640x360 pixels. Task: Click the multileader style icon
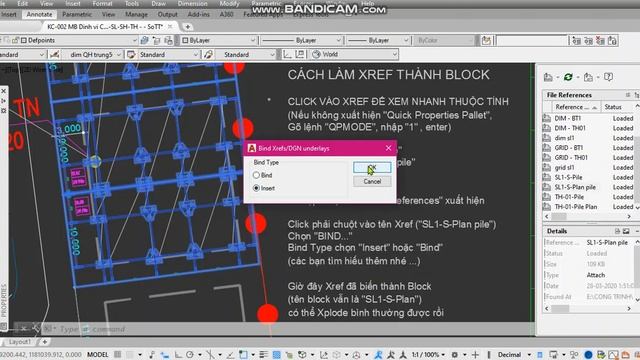[208, 54]
